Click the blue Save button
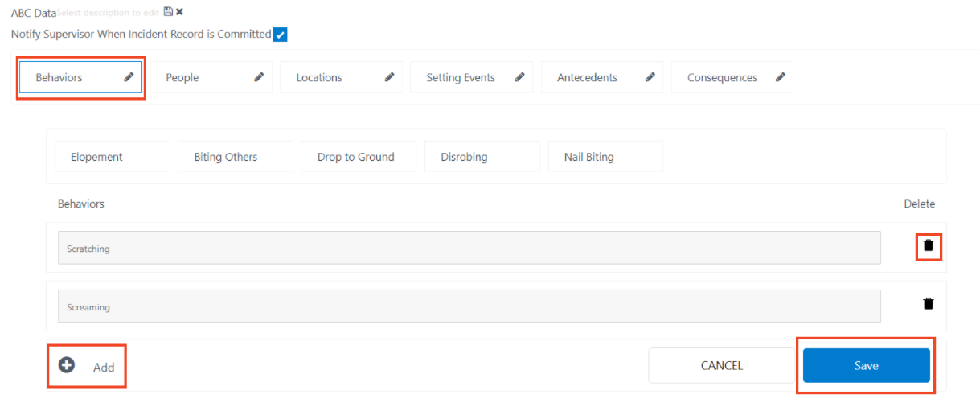Screen dimensions: 980x403 867,365
